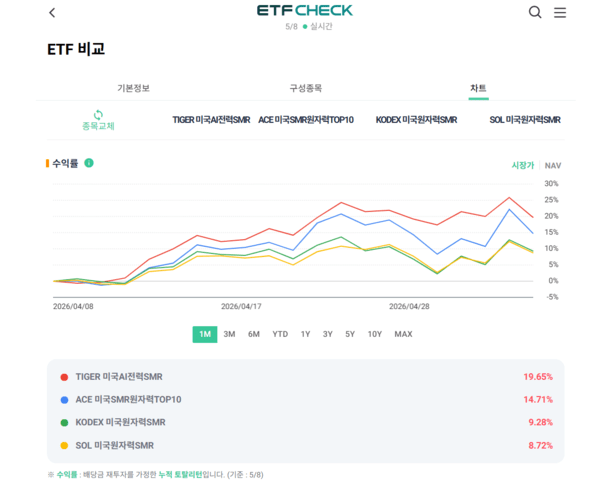Screen dimensions: 600x484
Task: Select the 3M period button
Action: pos(229,334)
